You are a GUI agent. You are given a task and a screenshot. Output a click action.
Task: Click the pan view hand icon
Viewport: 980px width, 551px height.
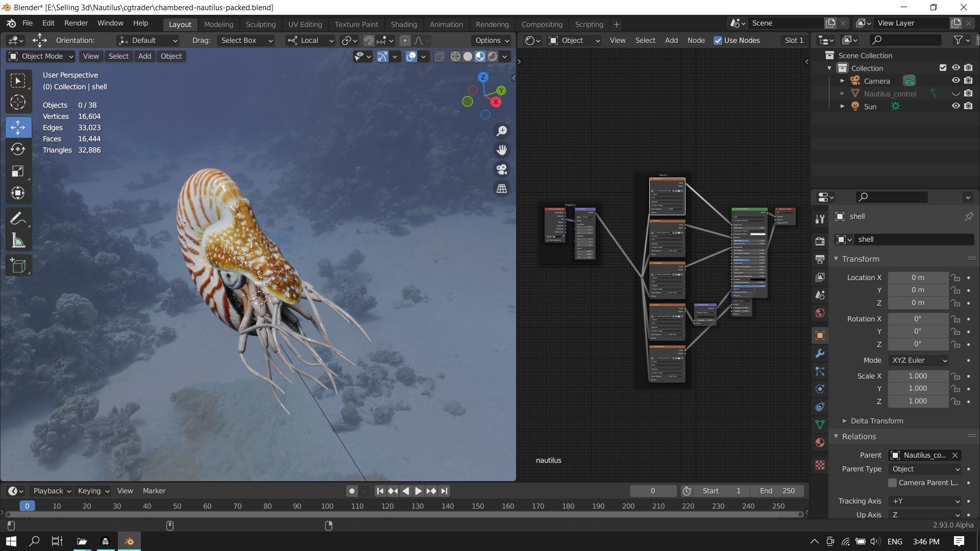(x=502, y=150)
